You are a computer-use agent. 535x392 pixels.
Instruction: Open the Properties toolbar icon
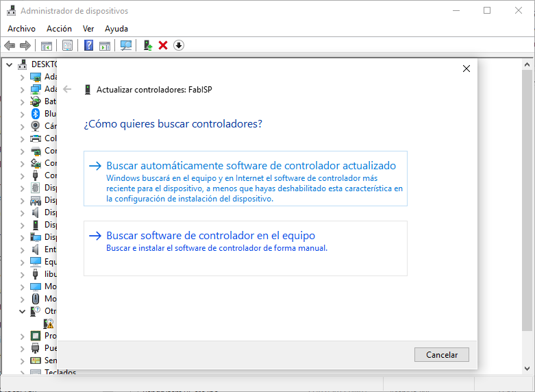67,45
